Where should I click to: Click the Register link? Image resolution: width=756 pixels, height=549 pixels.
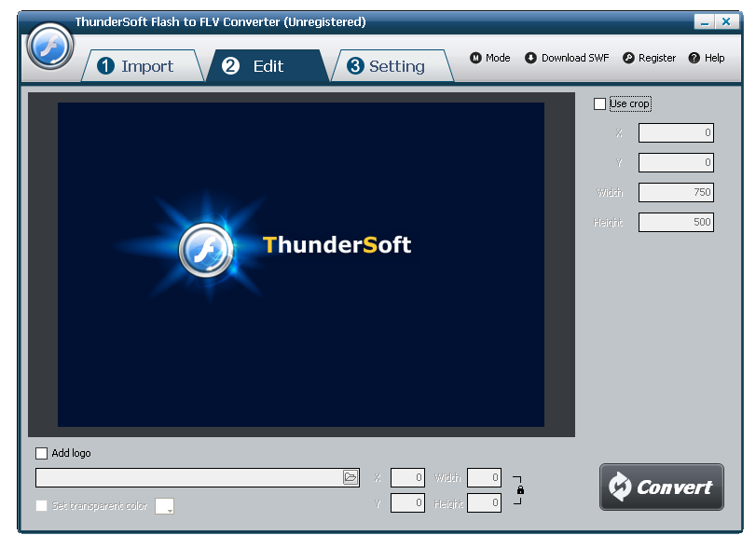click(655, 57)
